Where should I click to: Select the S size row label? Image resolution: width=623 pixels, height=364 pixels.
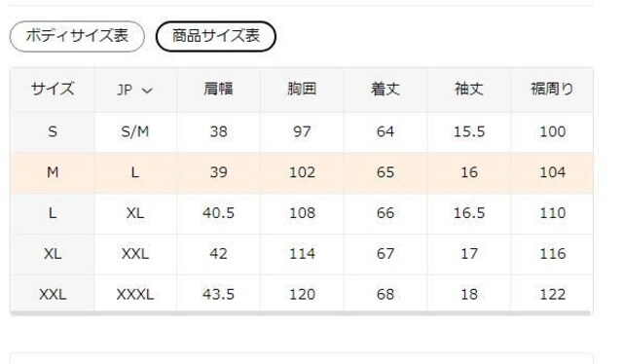click(53, 131)
